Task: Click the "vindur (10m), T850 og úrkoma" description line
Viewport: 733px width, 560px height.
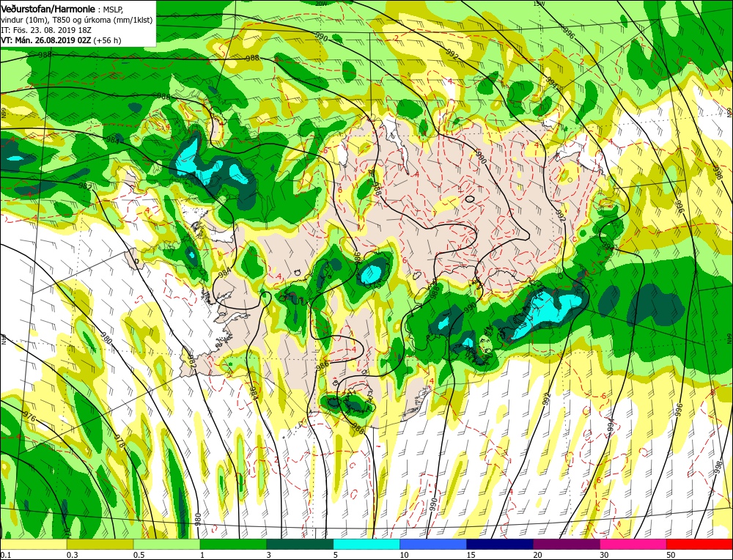Action: click(x=56, y=20)
